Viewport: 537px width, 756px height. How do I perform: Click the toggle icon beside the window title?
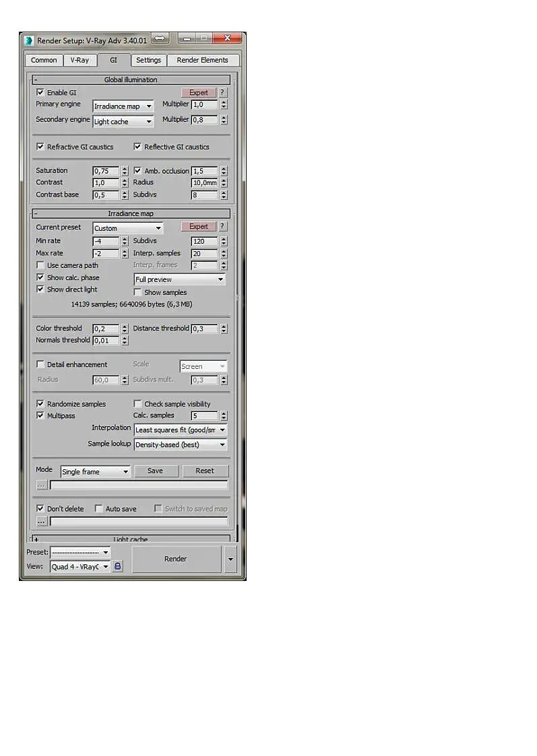coord(160,38)
